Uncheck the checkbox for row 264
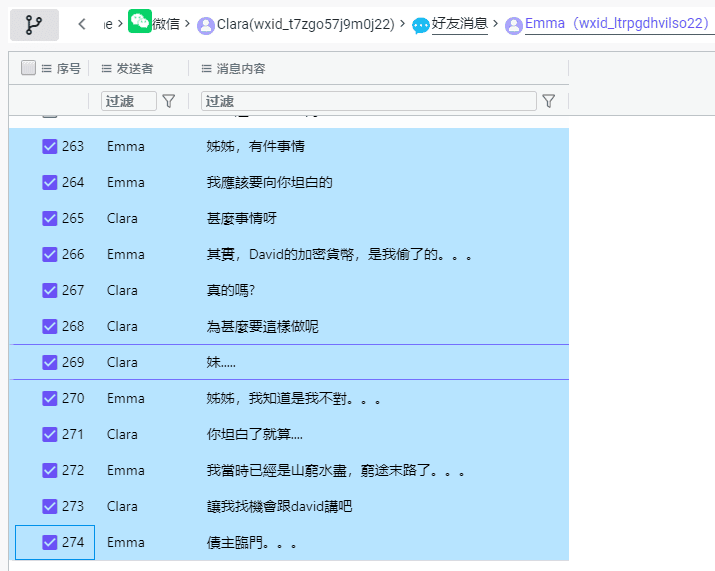This screenshot has width=715, height=571. tap(50, 182)
